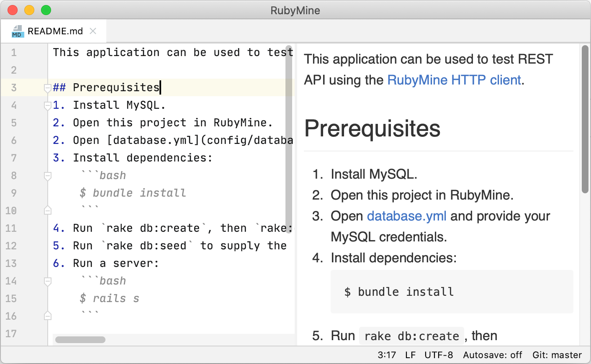Toggle the Autosave: off status widget

pyautogui.click(x=492, y=355)
